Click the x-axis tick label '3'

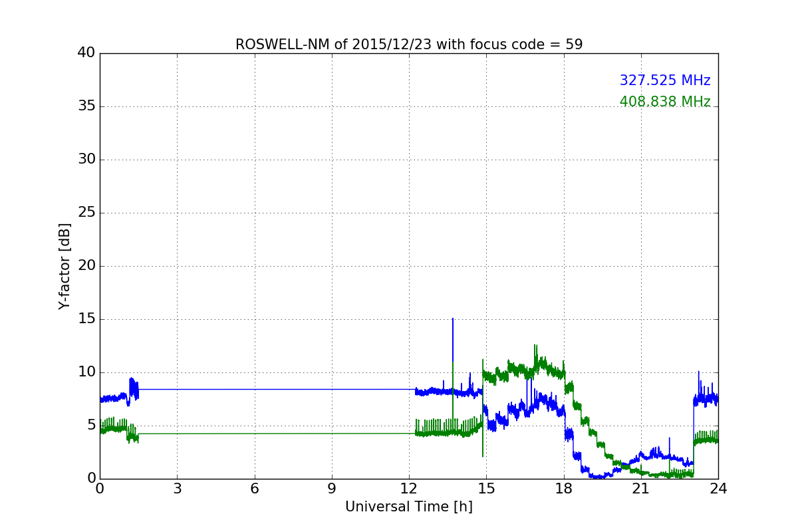[177, 489]
